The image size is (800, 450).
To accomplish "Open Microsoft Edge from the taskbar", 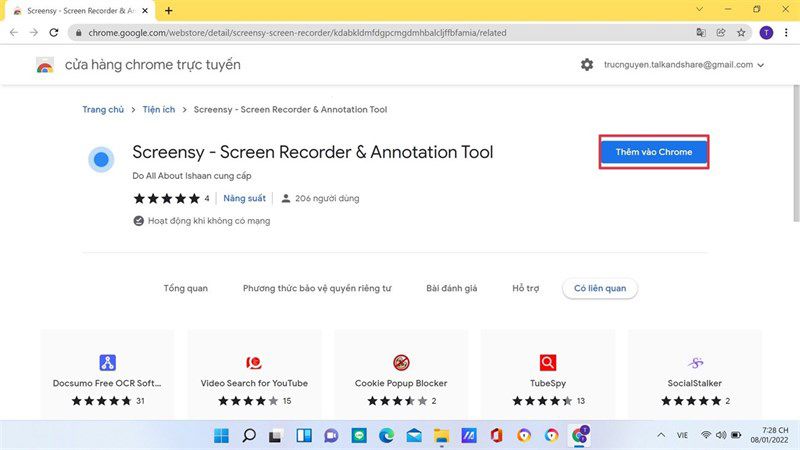I will click(x=387, y=436).
